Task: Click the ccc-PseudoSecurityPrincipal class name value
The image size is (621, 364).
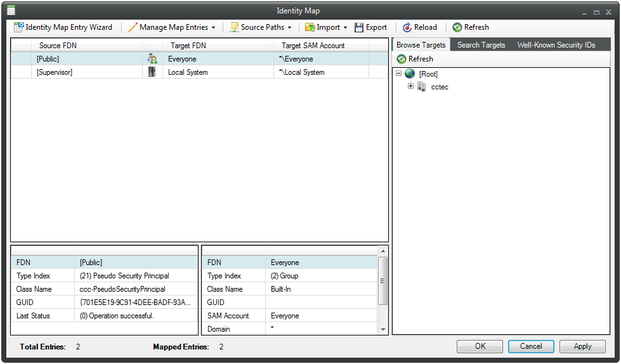Action: 136,289
